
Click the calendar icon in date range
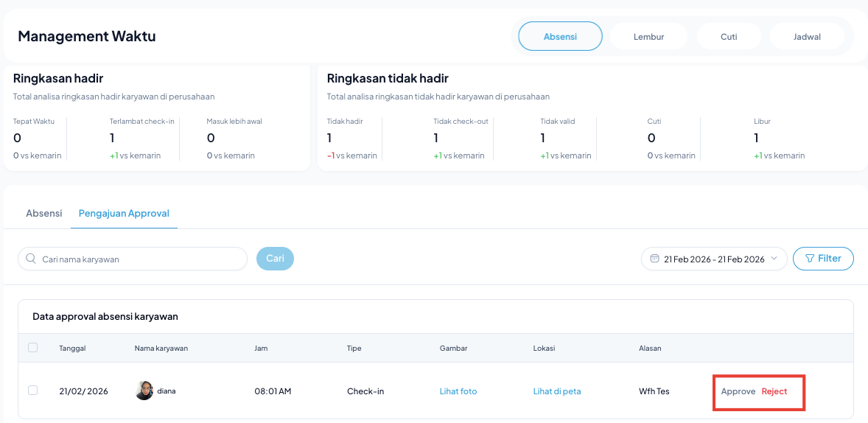pos(654,259)
